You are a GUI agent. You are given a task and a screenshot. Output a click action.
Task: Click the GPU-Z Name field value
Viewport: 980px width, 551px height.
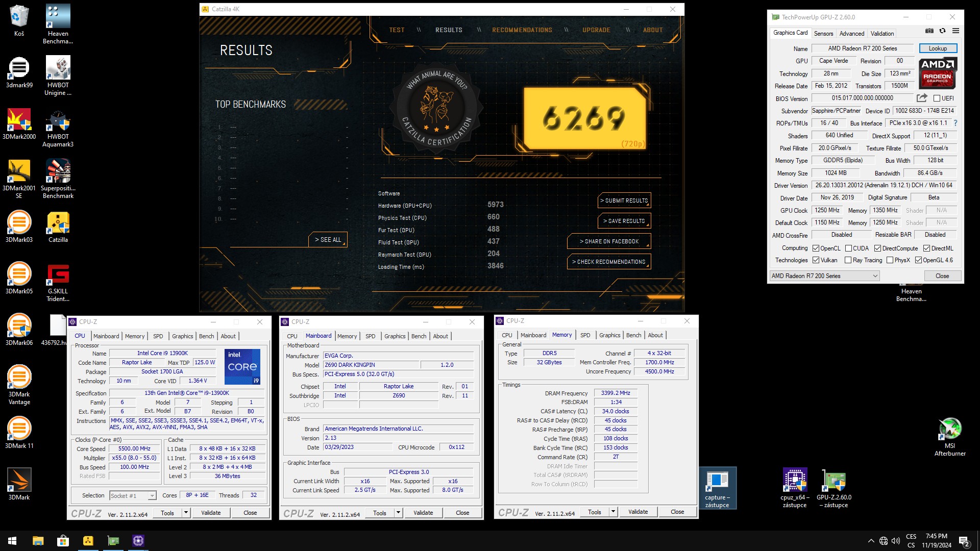(x=862, y=48)
